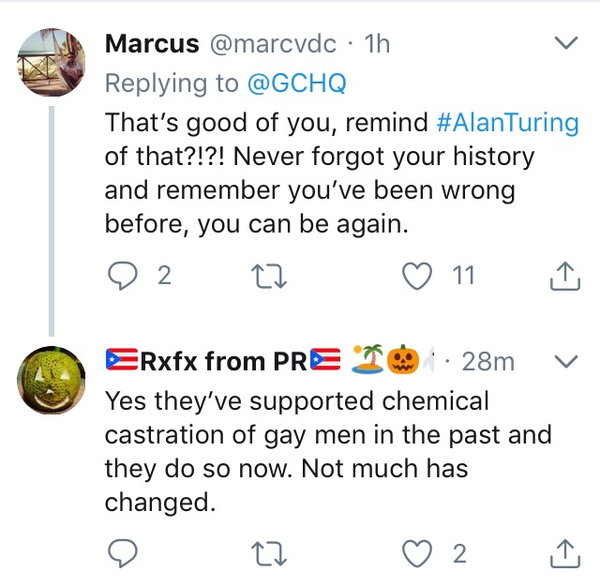Image resolution: width=600 pixels, height=587 pixels.
Task: Share Marcus's tweet
Action: point(565,275)
